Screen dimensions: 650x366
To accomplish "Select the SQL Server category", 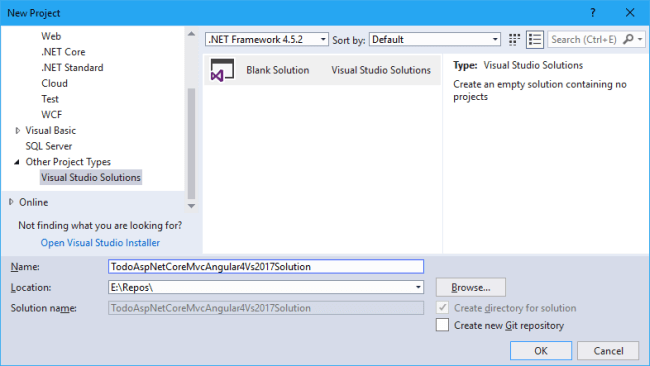I will click(x=49, y=146).
